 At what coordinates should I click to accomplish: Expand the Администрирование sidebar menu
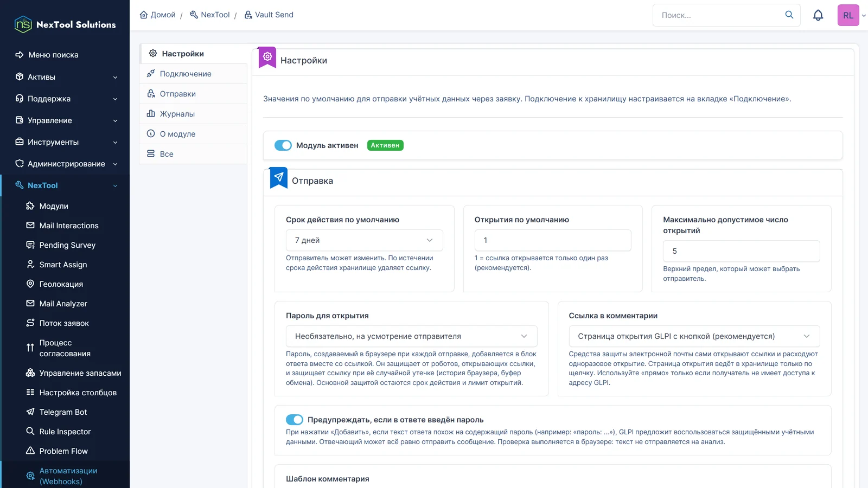65,164
